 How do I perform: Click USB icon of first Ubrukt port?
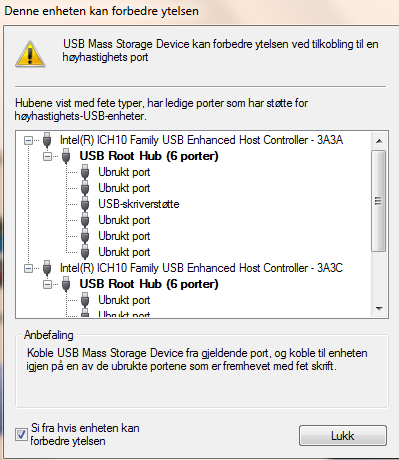85,172
